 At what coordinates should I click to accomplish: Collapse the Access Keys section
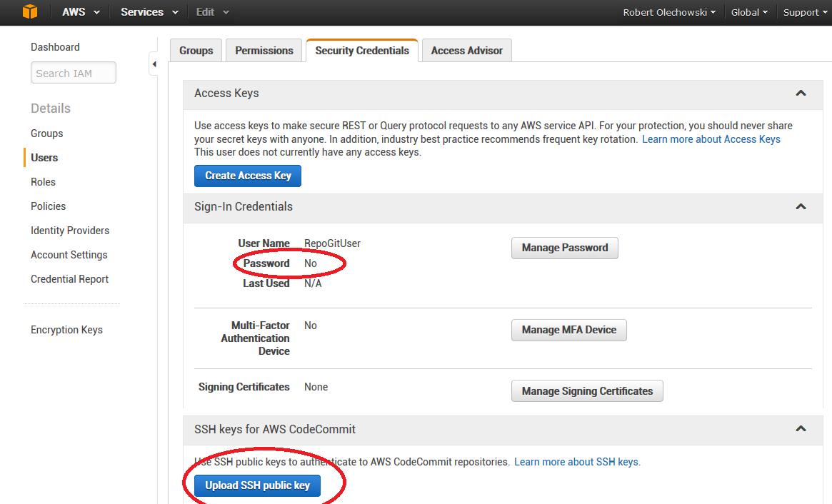(x=801, y=94)
